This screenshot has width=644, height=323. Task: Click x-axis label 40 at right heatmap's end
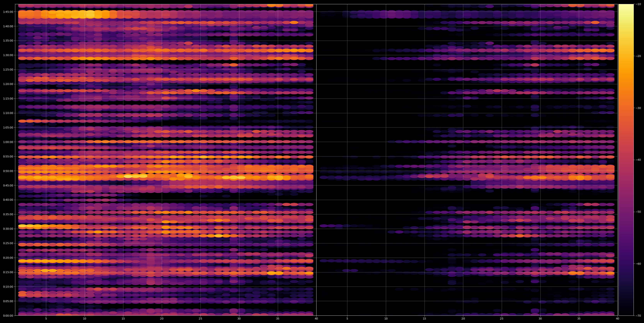[x=618, y=319]
